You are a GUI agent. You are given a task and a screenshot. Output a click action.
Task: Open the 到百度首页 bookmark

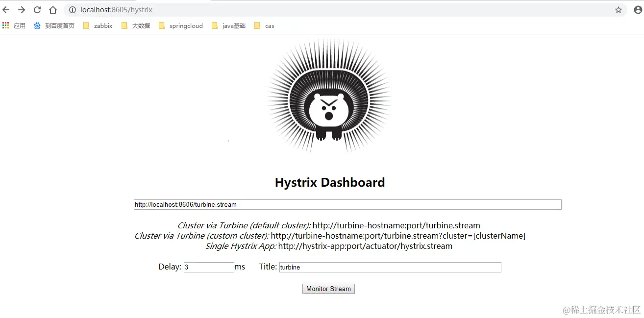pyautogui.click(x=54, y=26)
